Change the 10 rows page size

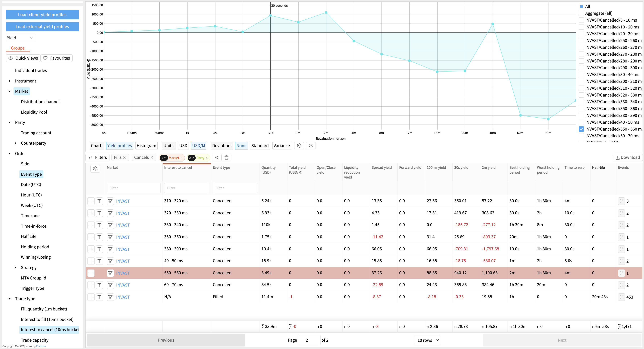[427, 340]
